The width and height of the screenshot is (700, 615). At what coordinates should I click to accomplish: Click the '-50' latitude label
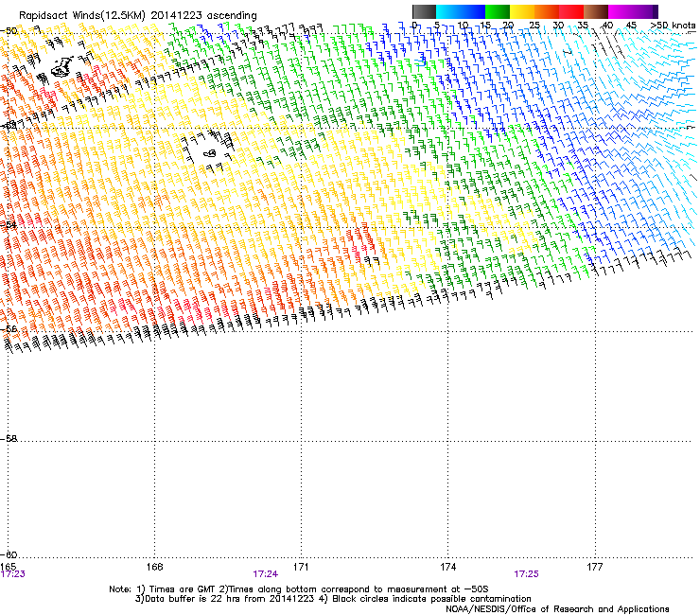9,31
